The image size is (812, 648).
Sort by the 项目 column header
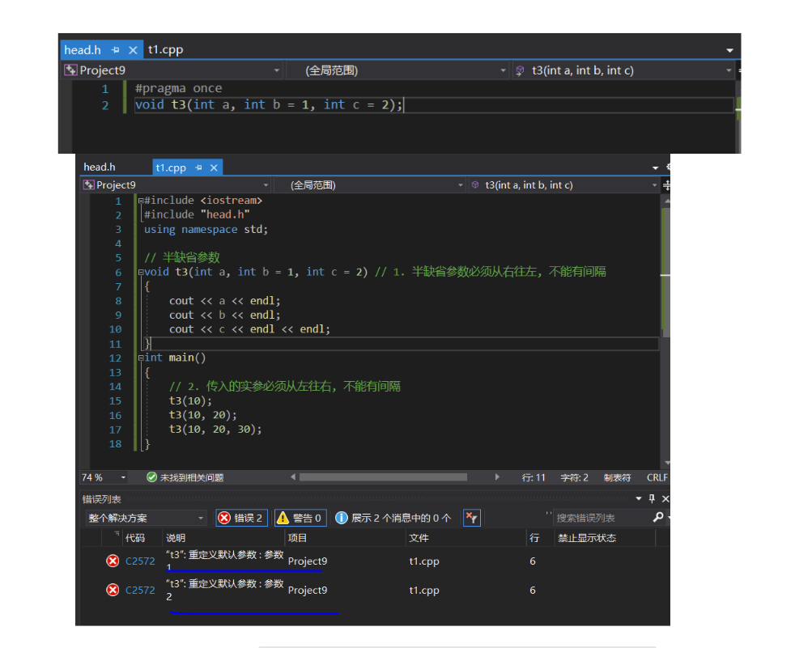click(298, 538)
